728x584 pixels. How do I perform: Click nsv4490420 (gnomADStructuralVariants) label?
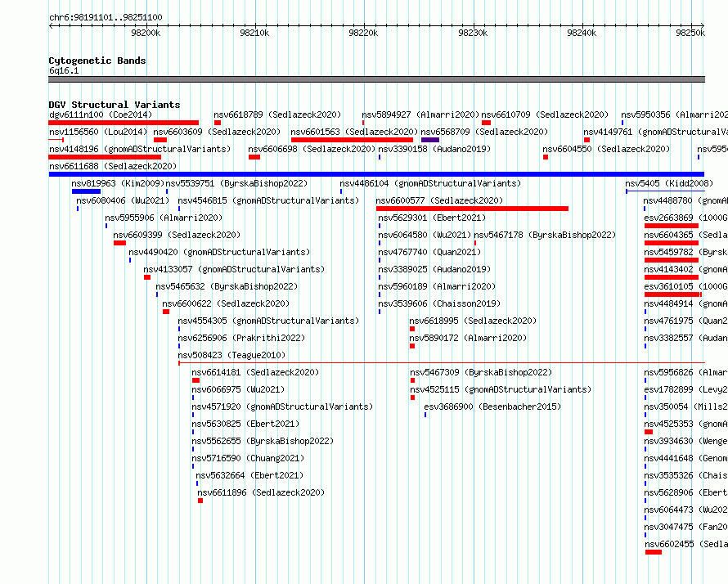point(219,252)
